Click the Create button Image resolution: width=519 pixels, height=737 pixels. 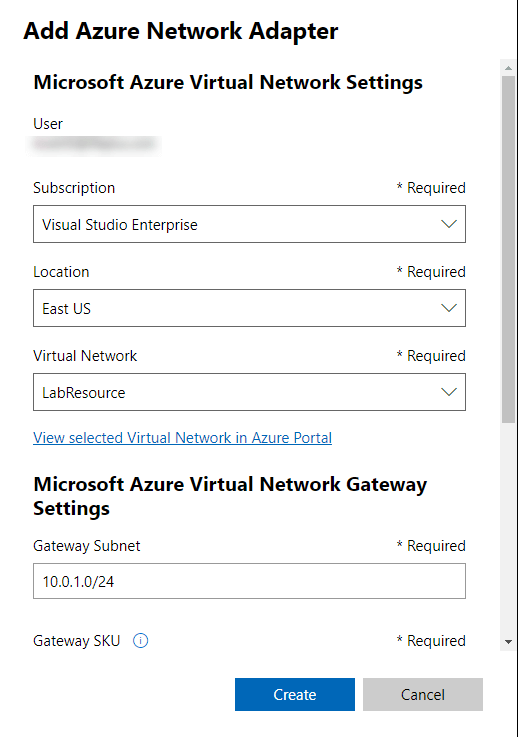[295, 694]
